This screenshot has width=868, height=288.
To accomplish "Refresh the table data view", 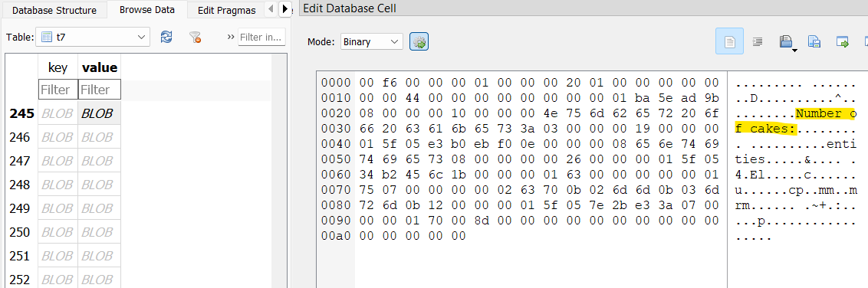I will (x=166, y=37).
